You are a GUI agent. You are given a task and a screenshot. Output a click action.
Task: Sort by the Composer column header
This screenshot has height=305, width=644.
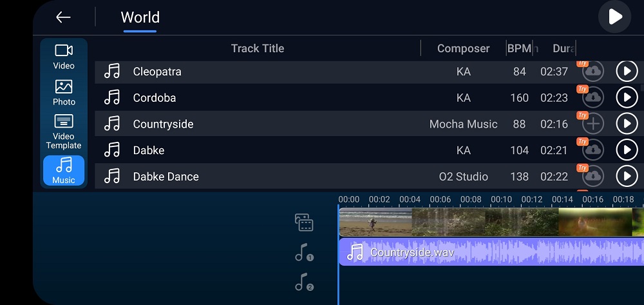[463, 48]
